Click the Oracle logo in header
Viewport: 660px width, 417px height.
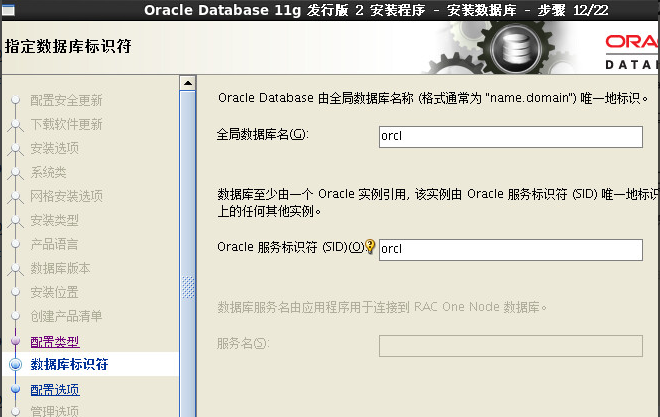[631, 51]
